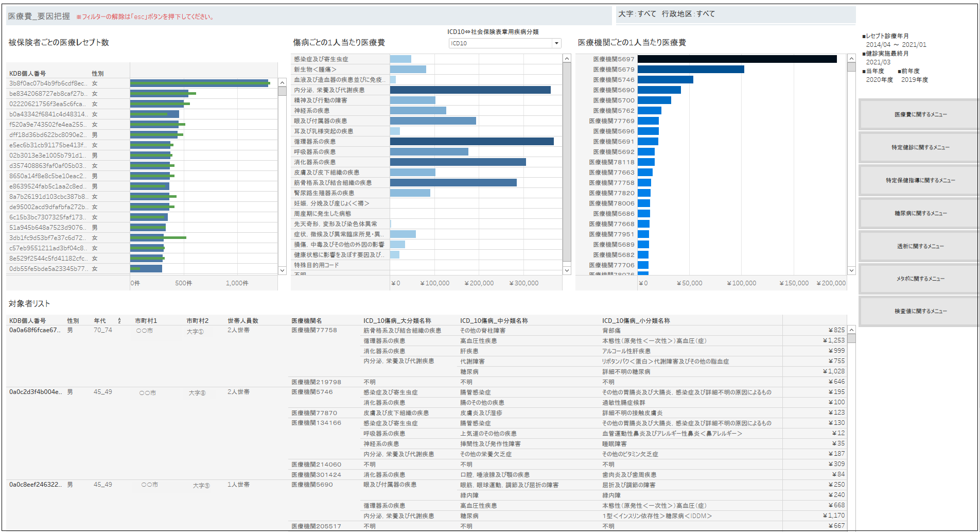
Task: Click insured ID dff18d36bd622bc8090e2 in receipt list
Action: pyautogui.click(x=48, y=135)
